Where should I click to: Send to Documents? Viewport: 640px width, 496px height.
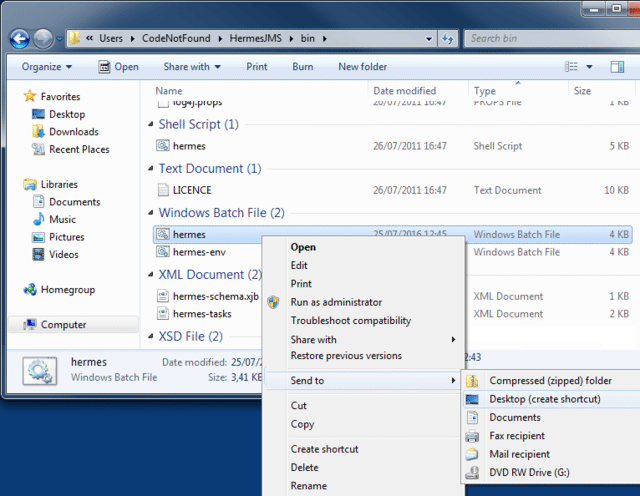click(x=515, y=417)
